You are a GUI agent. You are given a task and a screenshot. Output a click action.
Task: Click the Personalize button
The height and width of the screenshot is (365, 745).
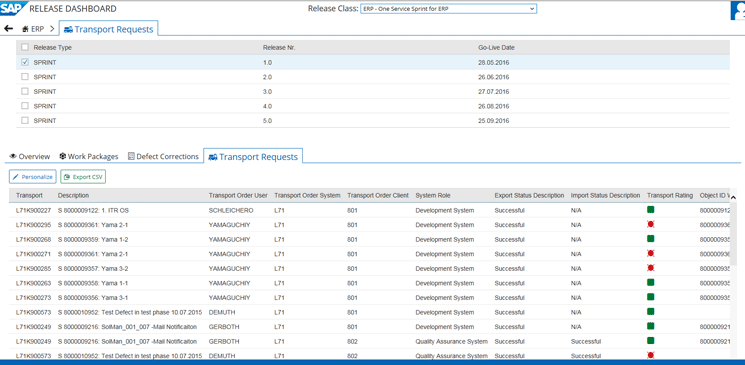pos(33,177)
